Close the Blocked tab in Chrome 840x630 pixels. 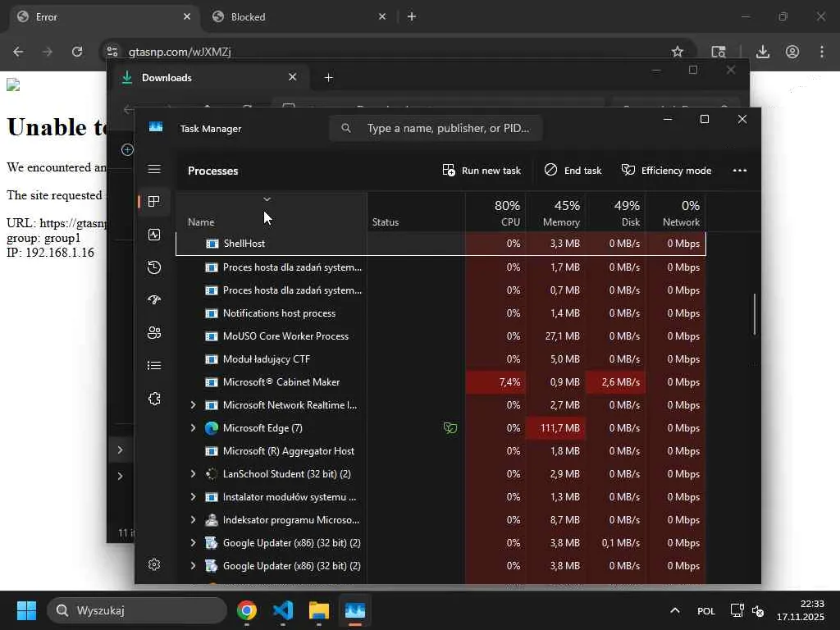click(x=382, y=16)
